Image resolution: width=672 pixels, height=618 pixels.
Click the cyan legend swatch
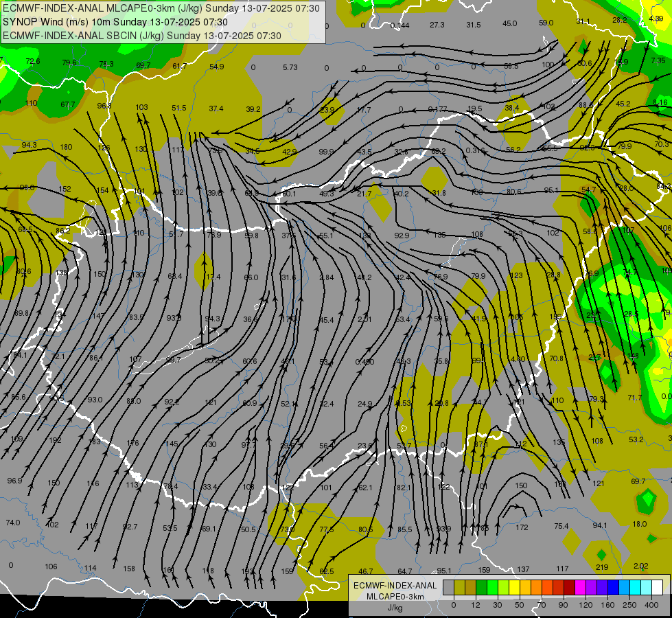tap(636, 588)
